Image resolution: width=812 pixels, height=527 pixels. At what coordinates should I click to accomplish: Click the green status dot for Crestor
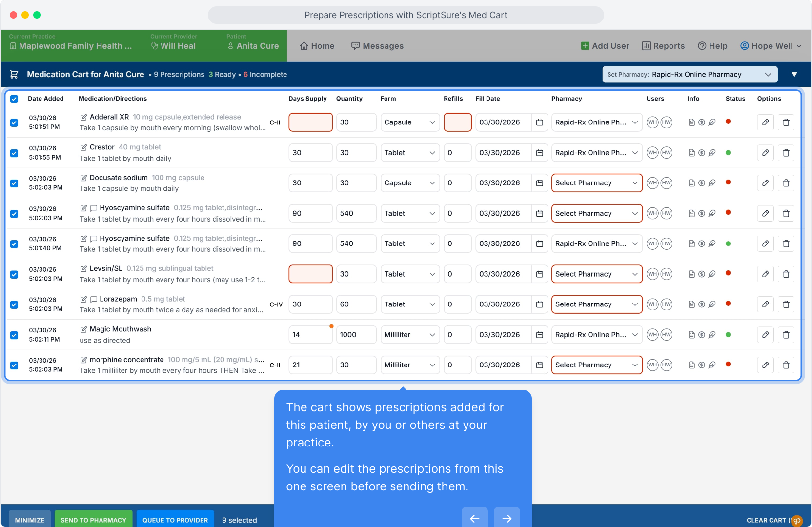pos(728,153)
